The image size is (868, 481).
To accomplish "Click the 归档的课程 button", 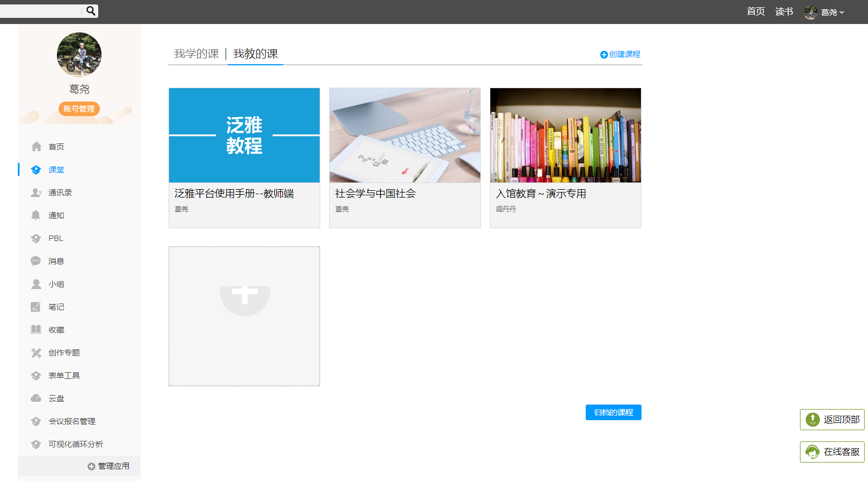I will point(613,412).
